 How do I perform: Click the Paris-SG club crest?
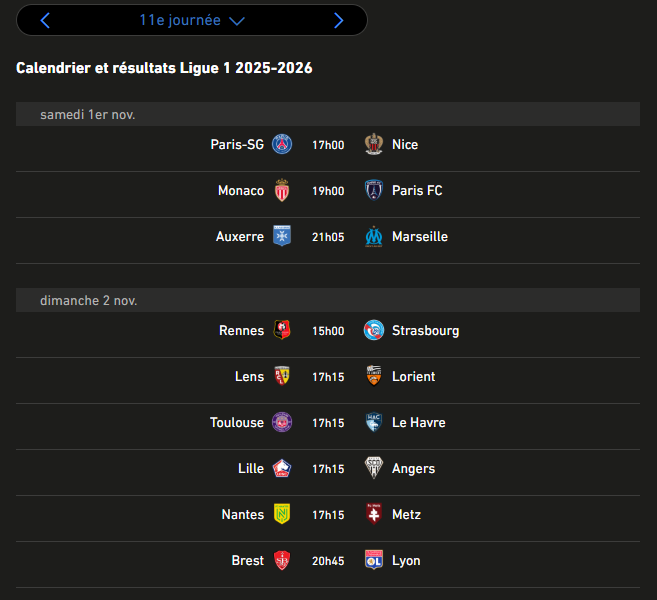(x=282, y=145)
